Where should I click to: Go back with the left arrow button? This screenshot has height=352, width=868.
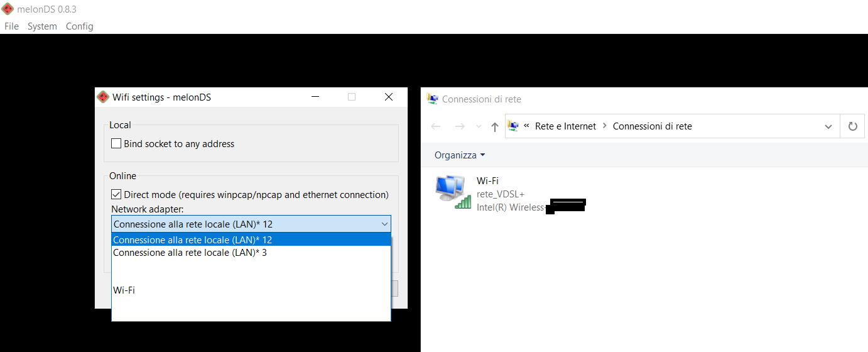click(x=436, y=126)
